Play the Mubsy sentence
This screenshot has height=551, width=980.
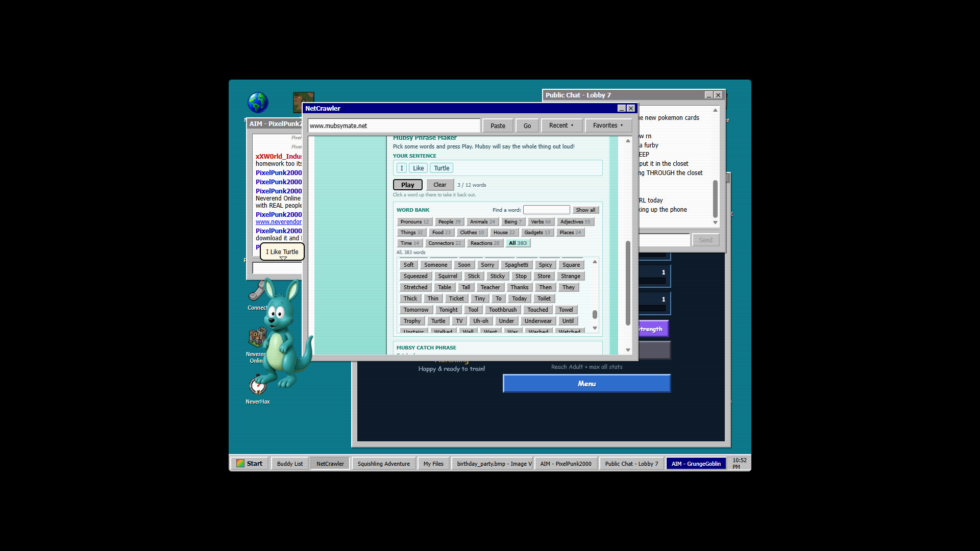tap(407, 185)
